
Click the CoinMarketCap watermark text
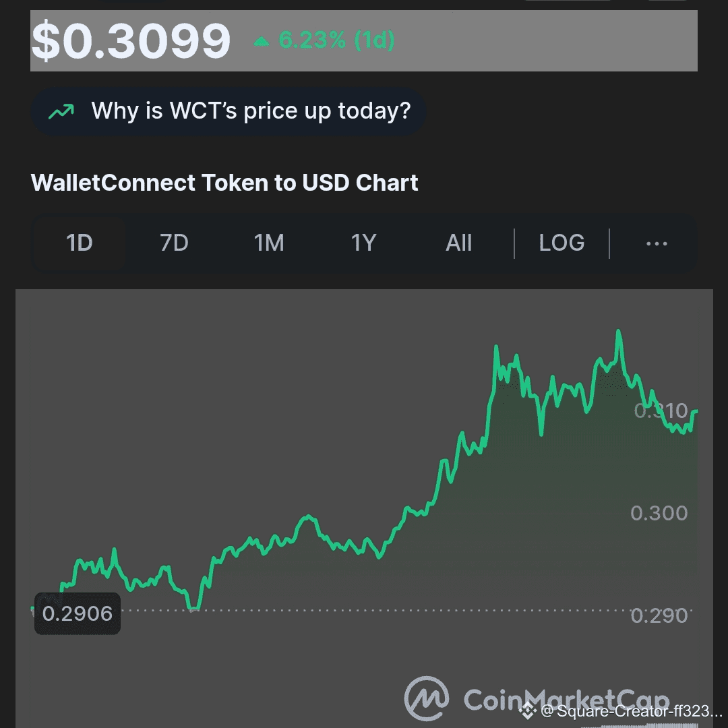(566, 700)
